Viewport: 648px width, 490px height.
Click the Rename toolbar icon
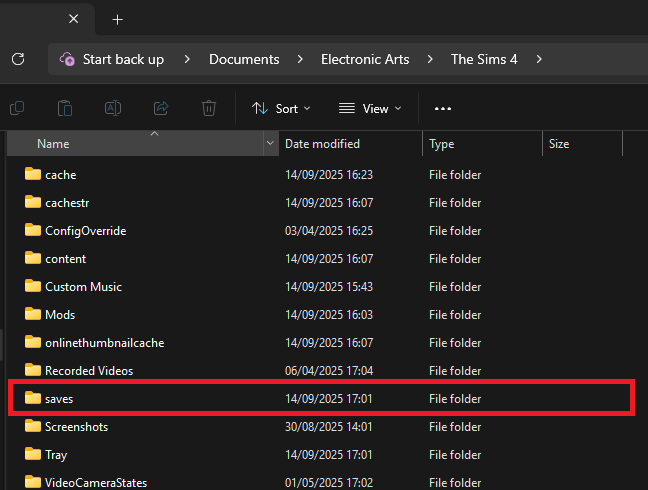click(113, 108)
